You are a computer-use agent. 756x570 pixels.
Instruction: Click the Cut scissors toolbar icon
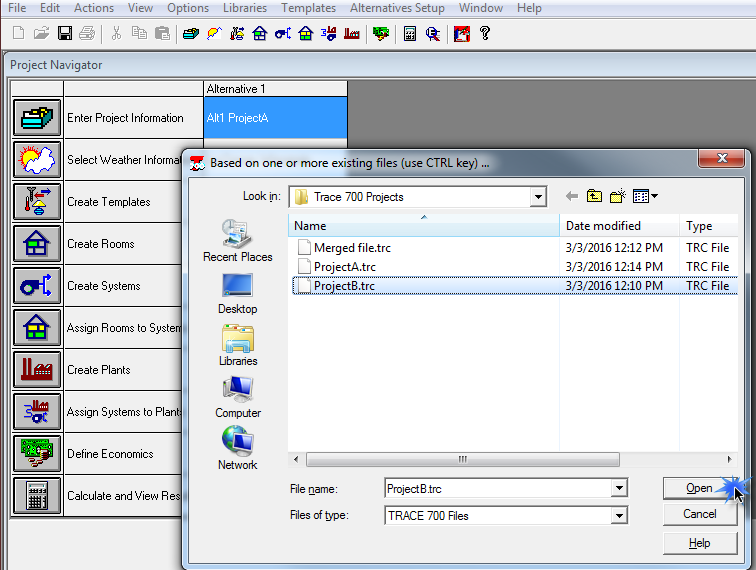(116, 33)
